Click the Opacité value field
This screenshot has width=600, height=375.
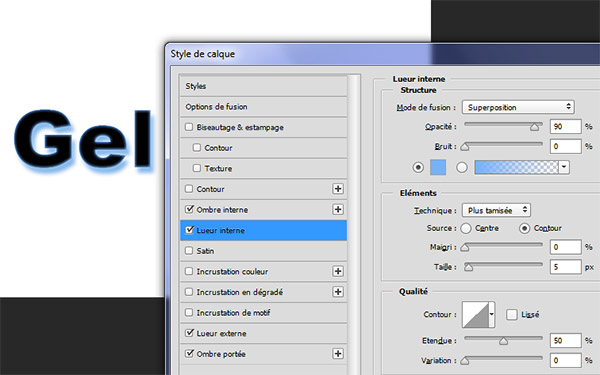[566, 127]
